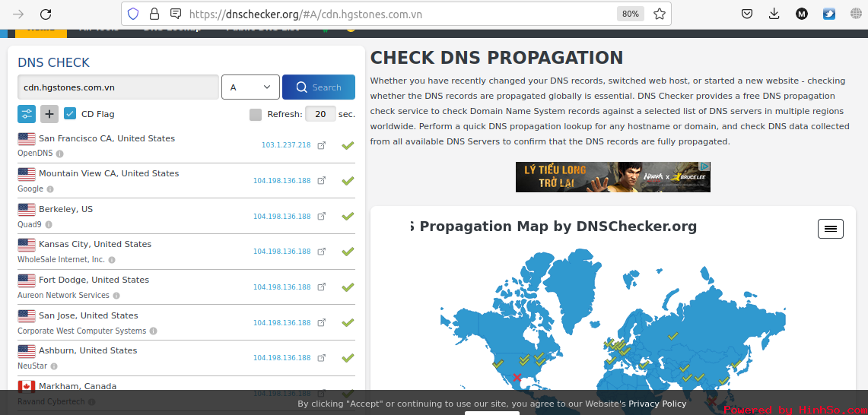Open external link for San Francisco OpenDNS
This screenshot has height=415, width=868.
click(x=321, y=145)
